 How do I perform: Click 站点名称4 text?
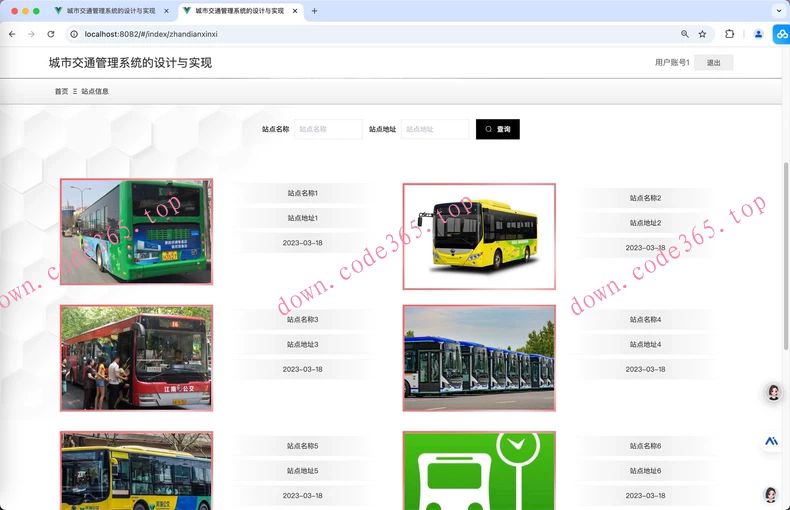click(x=645, y=320)
